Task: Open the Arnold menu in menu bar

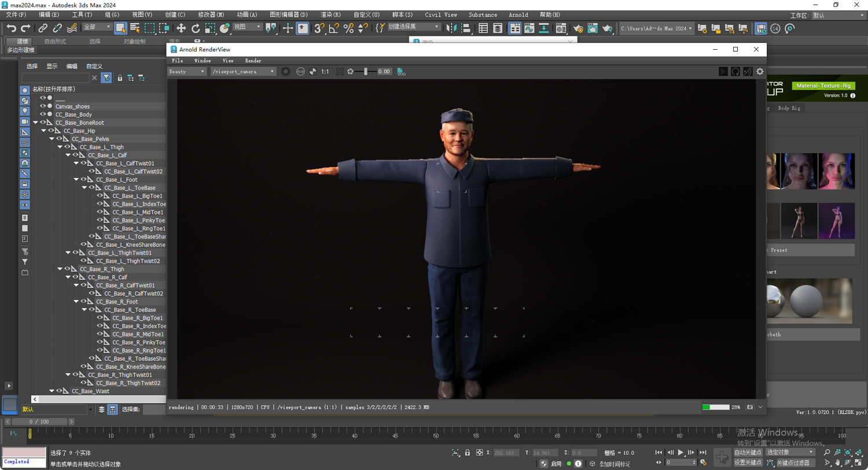Action: [x=518, y=15]
